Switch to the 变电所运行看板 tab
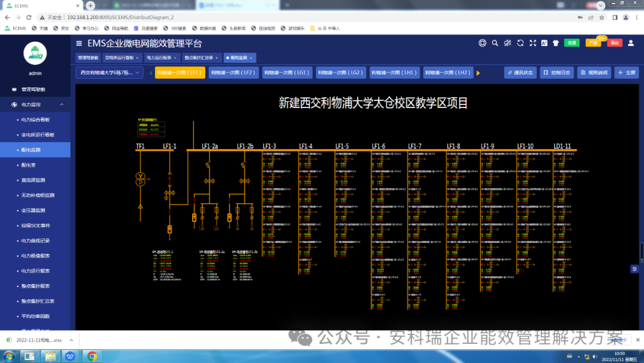Viewport: 644px width, 363px height. click(119, 58)
